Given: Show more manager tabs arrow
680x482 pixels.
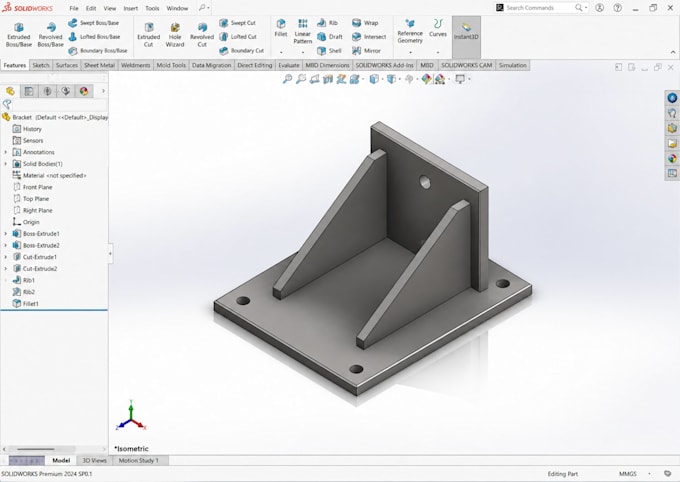Looking at the screenshot, I should (103, 91).
